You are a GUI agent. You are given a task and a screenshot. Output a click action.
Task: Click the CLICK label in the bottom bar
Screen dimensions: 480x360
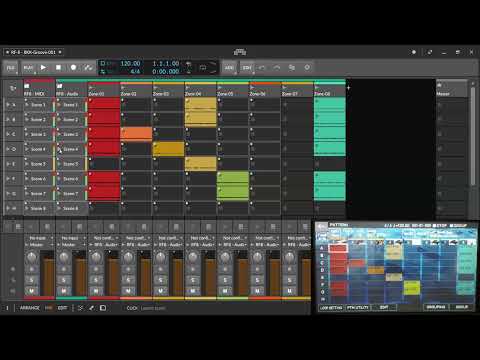pyautogui.click(x=132, y=308)
